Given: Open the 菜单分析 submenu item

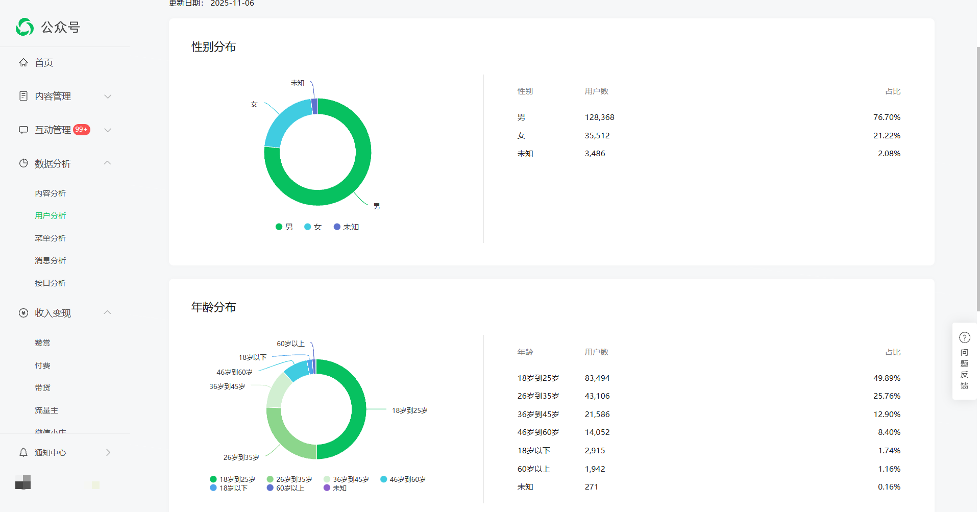Looking at the screenshot, I should (50, 238).
